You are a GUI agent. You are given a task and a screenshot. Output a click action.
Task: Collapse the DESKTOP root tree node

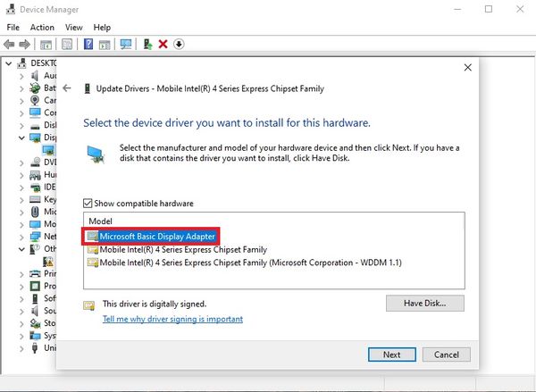[x=9, y=63]
